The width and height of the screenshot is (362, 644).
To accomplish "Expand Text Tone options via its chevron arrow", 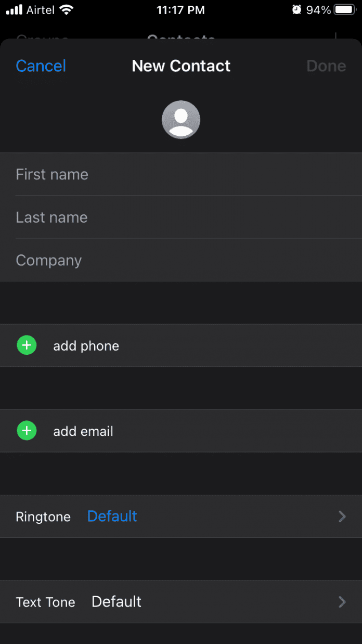I will (342, 602).
